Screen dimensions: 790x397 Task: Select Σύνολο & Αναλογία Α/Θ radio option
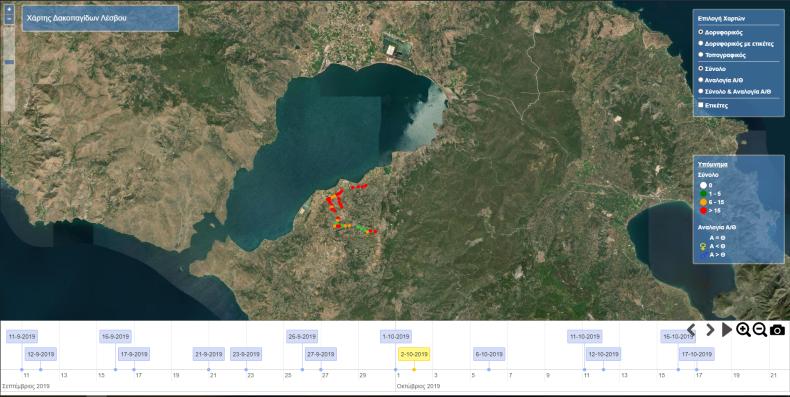tap(700, 91)
